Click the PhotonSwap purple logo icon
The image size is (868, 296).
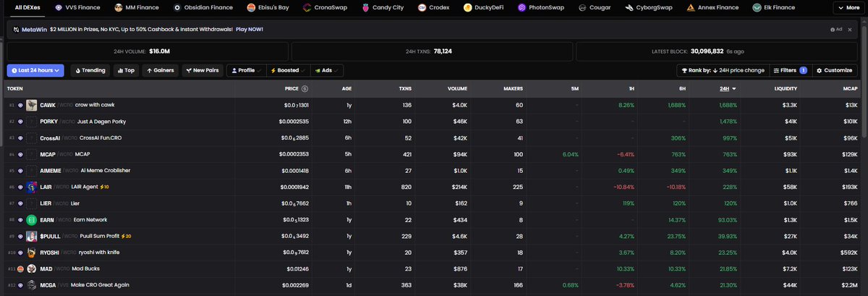click(522, 7)
